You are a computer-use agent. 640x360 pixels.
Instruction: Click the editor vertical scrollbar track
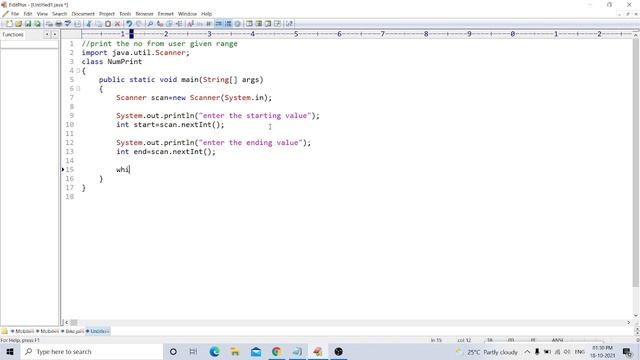[636, 176]
